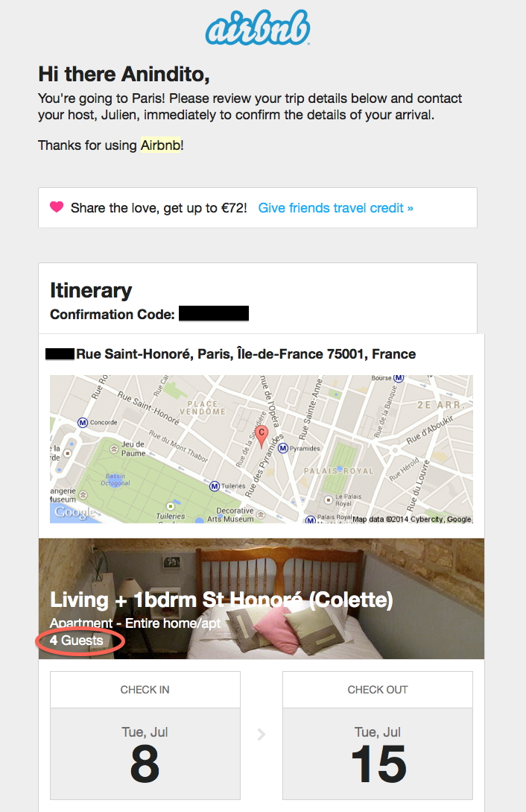The image size is (526, 812).
Task: Click the arrow between check-in and check-out
Action: 262,734
